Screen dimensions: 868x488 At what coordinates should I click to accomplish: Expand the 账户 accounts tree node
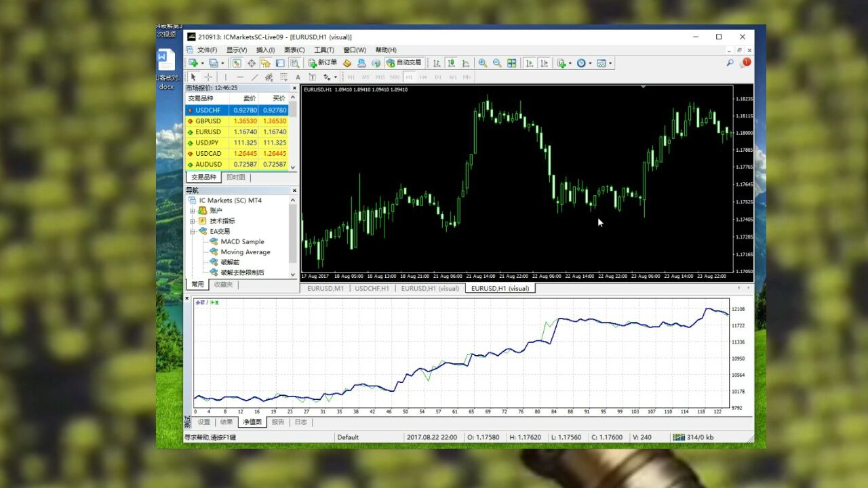pyautogui.click(x=193, y=211)
